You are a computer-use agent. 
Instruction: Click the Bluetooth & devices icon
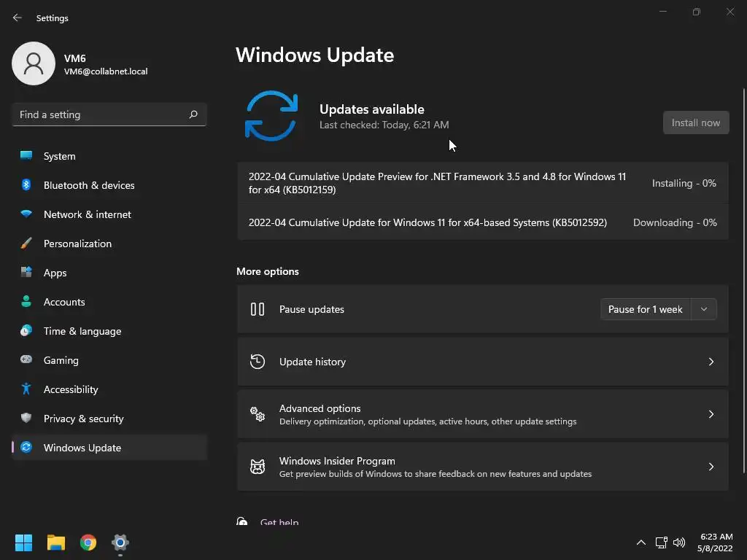point(26,185)
